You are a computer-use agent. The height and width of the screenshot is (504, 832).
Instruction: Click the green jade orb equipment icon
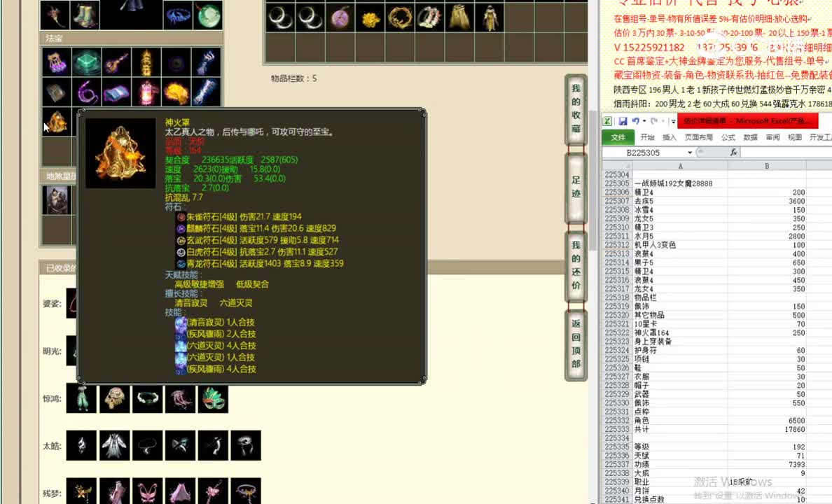208,15
